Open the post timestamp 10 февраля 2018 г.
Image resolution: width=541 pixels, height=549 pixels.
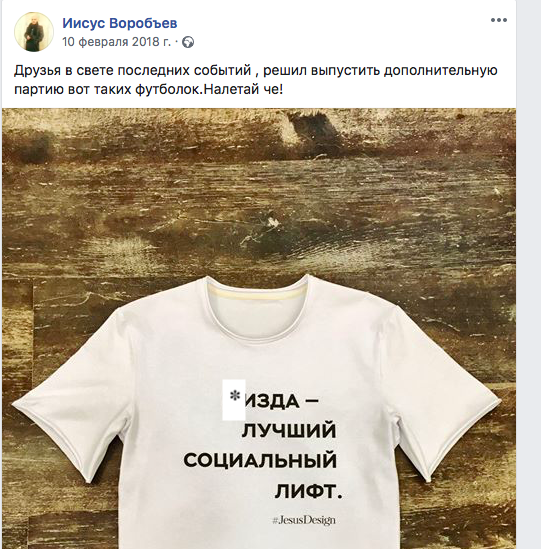[x=117, y=42]
